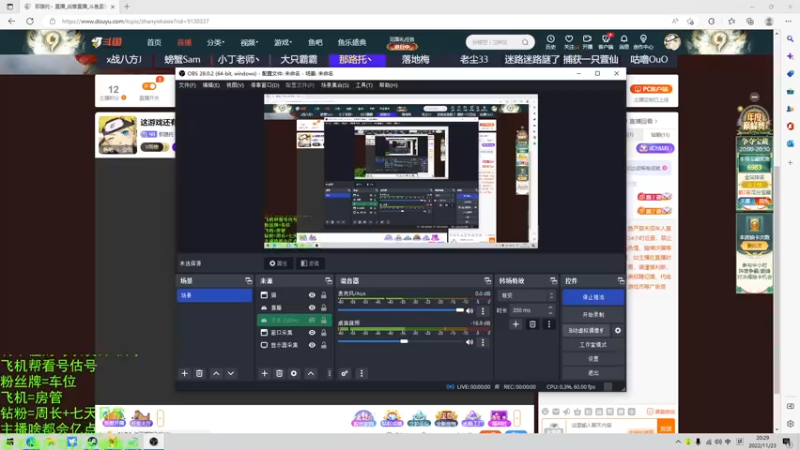Click the 桌面音频 volume slider handle
The height and width of the screenshot is (450, 800).
coord(404,341)
